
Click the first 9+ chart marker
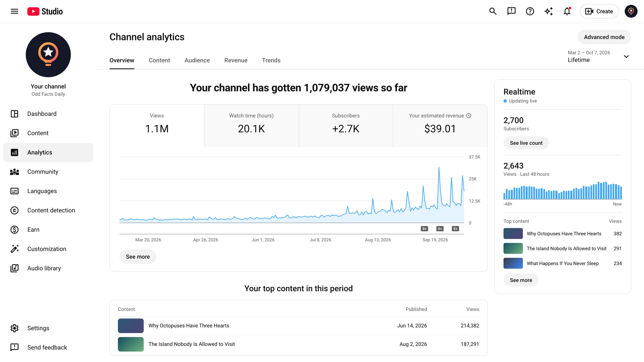tap(424, 229)
